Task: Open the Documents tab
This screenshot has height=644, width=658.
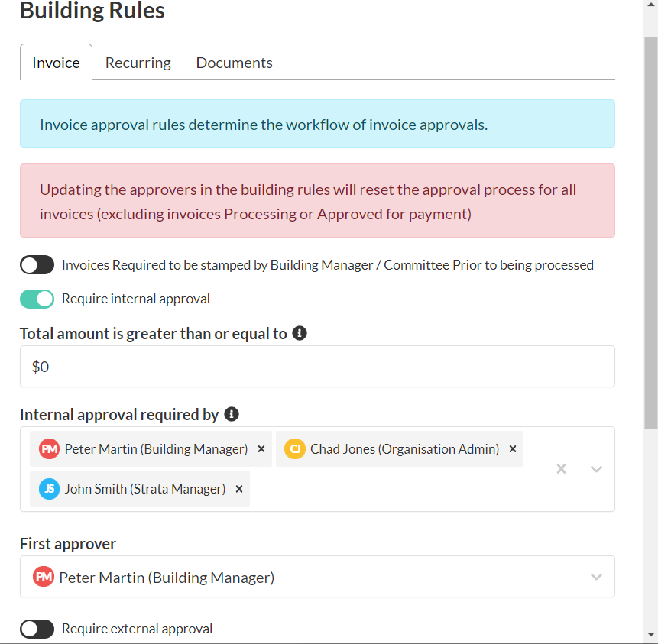Action: [x=235, y=63]
